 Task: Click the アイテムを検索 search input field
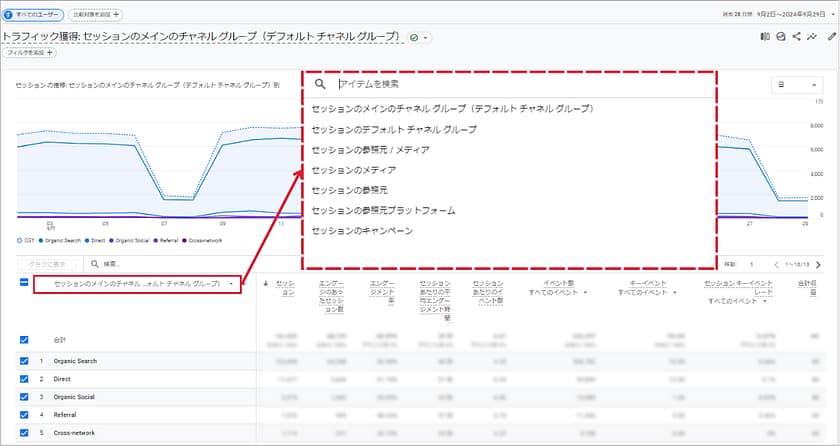click(500, 85)
